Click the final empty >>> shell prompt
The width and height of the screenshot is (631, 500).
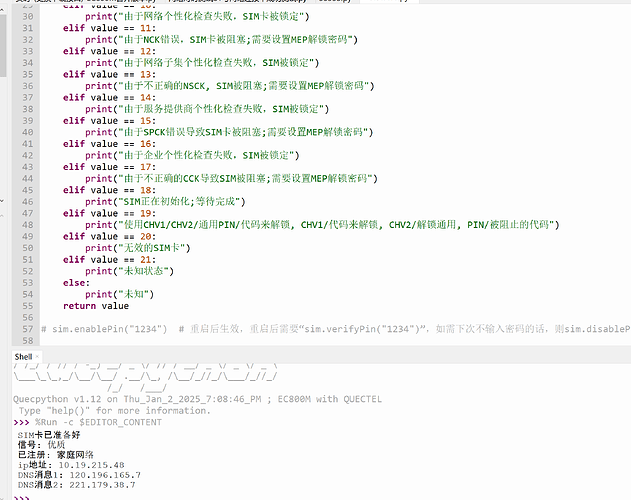[21, 498]
